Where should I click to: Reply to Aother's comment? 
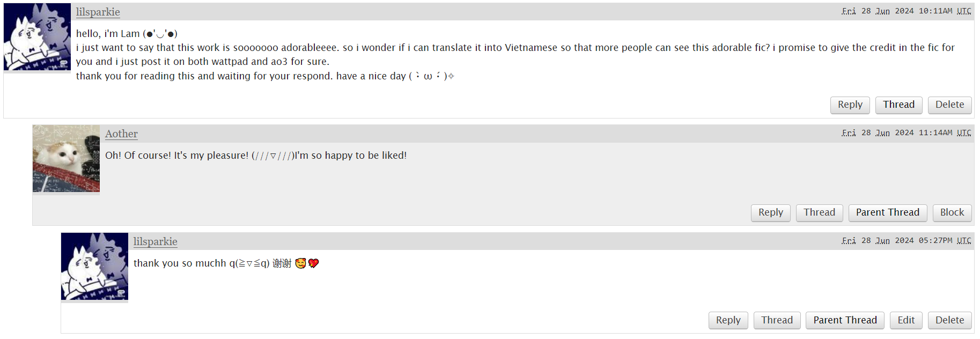770,213
